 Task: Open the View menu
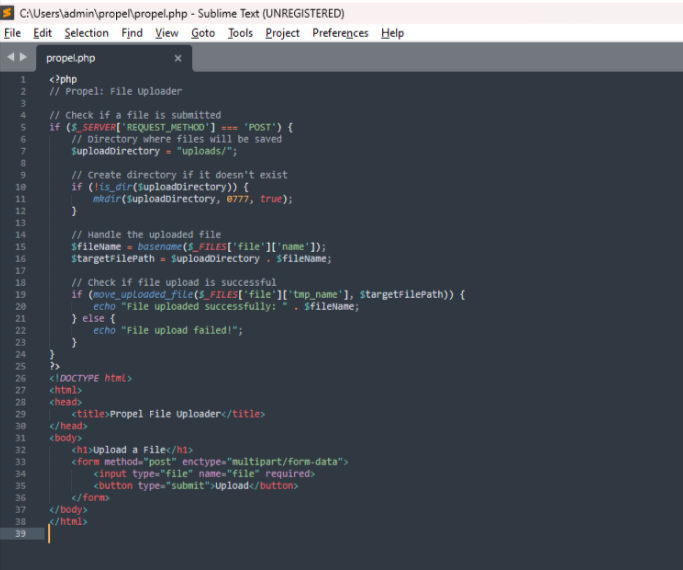(x=167, y=33)
